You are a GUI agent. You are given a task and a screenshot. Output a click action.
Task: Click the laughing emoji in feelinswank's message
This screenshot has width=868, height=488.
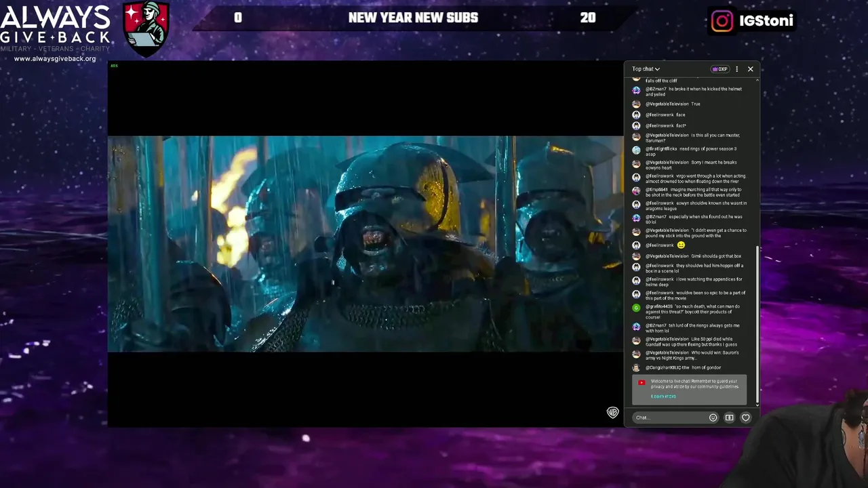click(x=681, y=245)
